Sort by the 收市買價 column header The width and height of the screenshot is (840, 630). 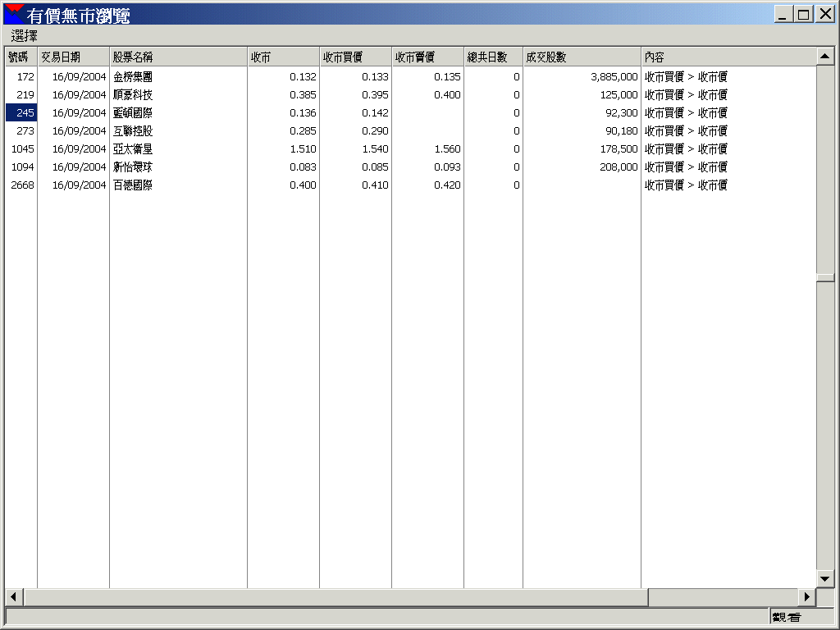356,57
